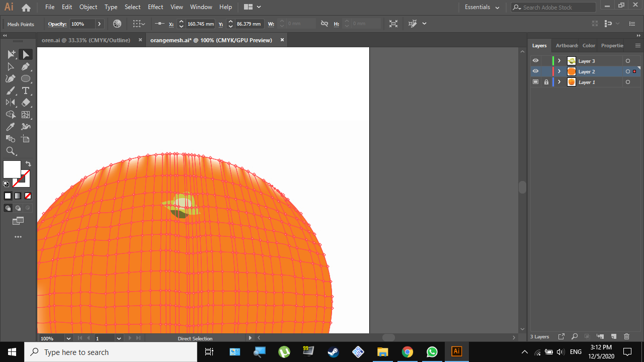Select the Zoom tool
The height and width of the screenshot is (362, 644).
[x=11, y=151]
